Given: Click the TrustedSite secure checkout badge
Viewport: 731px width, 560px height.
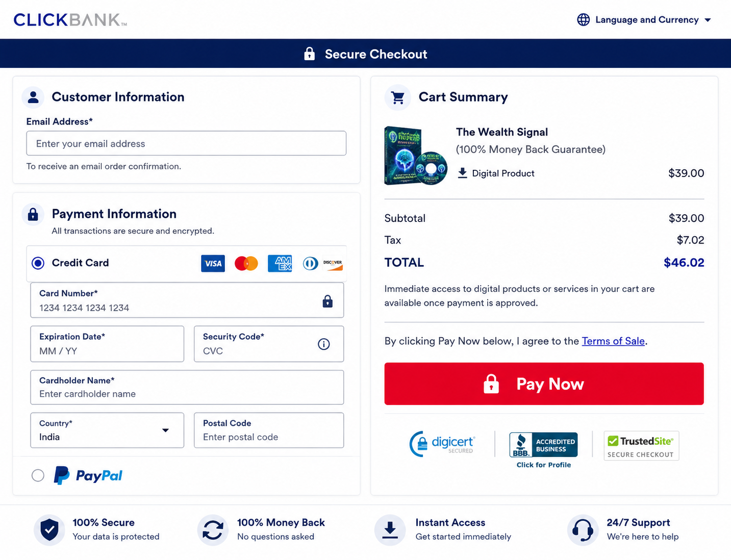Looking at the screenshot, I should pyautogui.click(x=641, y=446).
